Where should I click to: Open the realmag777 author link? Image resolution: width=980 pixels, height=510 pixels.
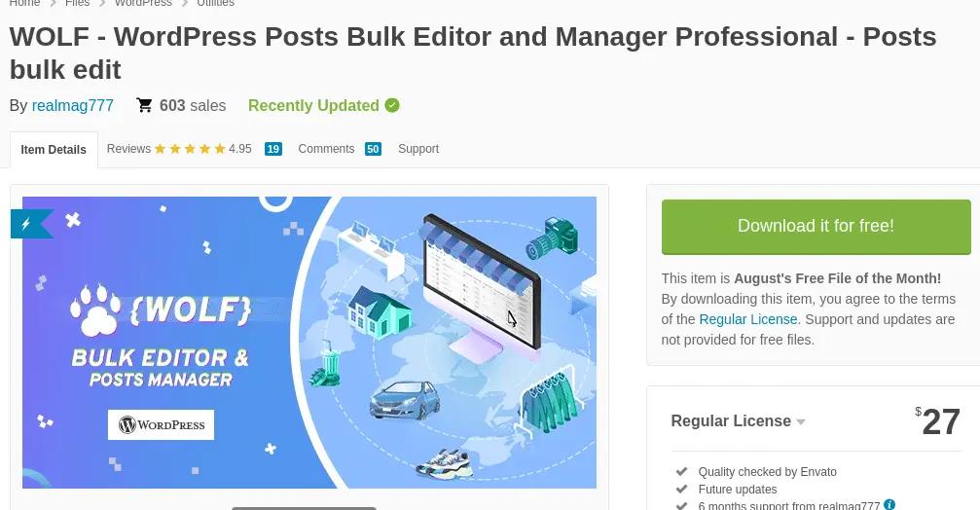tap(72, 105)
